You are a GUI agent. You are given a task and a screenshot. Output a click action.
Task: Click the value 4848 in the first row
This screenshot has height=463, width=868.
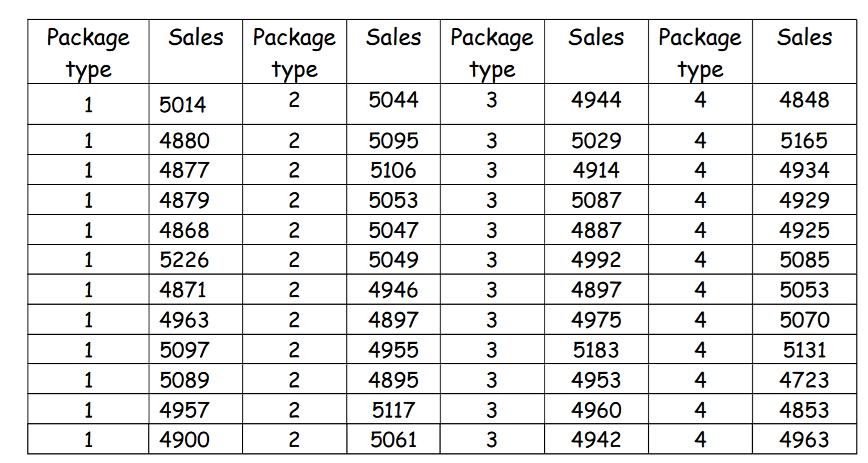[x=804, y=100]
